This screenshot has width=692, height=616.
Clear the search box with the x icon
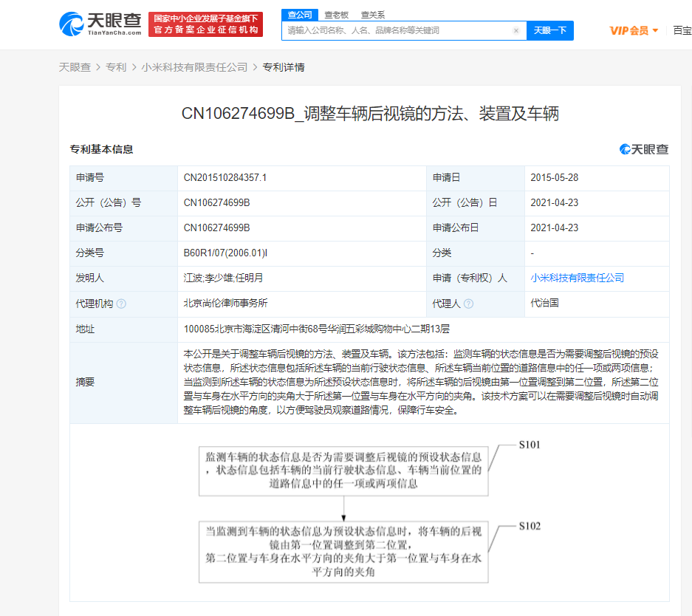[x=516, y=30]
